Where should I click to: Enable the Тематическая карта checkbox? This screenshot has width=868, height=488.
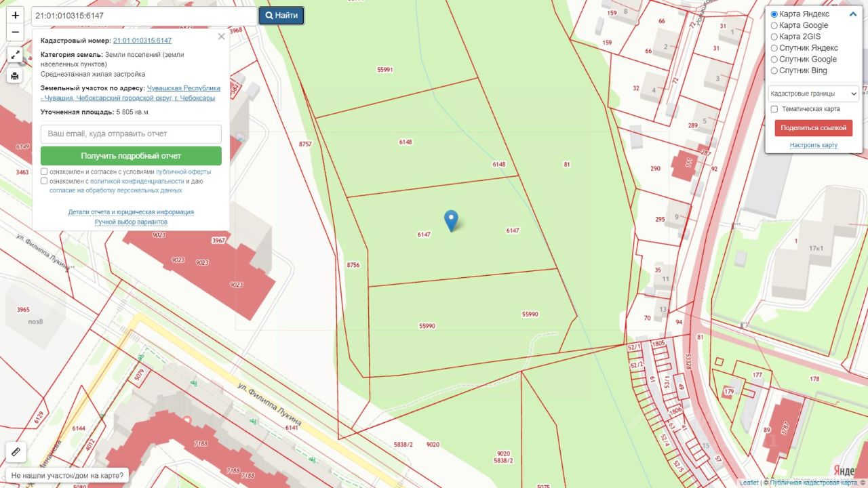coord(774,109)
